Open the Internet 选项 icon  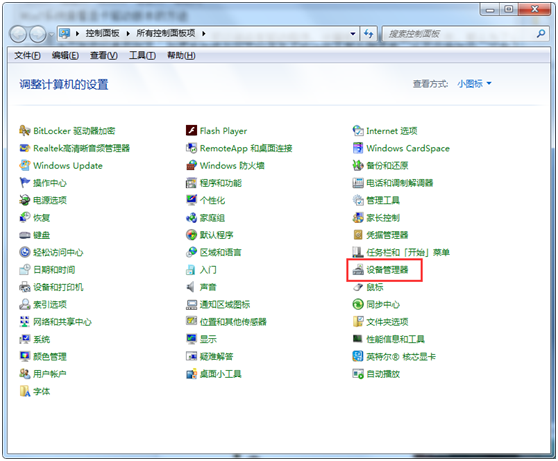(358, 131)
